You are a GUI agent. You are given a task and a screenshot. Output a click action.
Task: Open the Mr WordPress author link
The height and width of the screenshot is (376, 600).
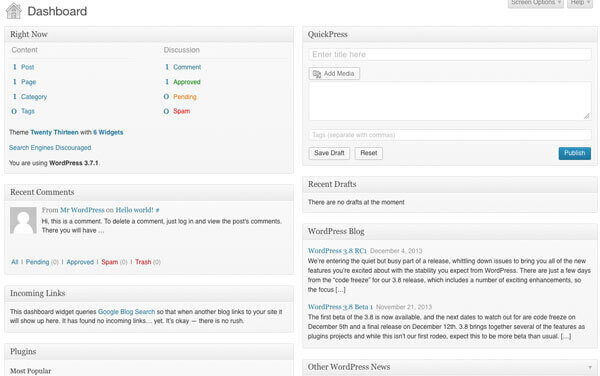82,210
